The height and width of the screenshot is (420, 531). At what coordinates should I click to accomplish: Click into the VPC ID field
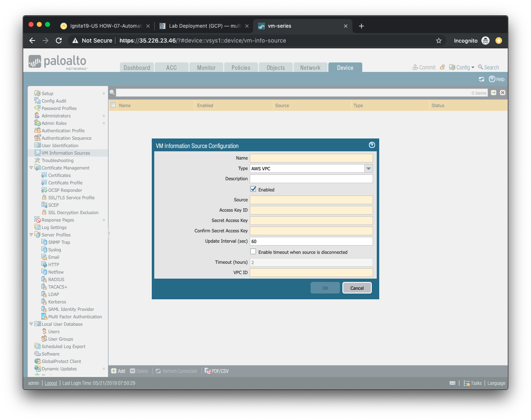[311, 272]
